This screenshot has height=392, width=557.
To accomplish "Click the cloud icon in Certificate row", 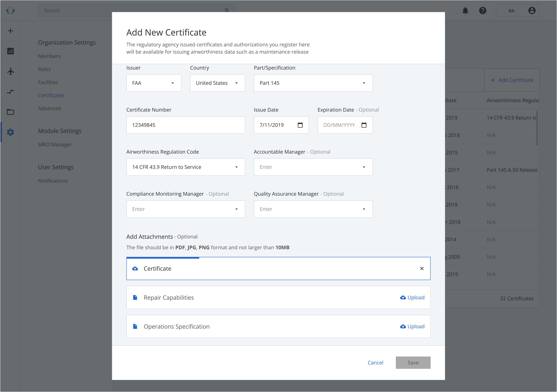I will pos(135,268).
